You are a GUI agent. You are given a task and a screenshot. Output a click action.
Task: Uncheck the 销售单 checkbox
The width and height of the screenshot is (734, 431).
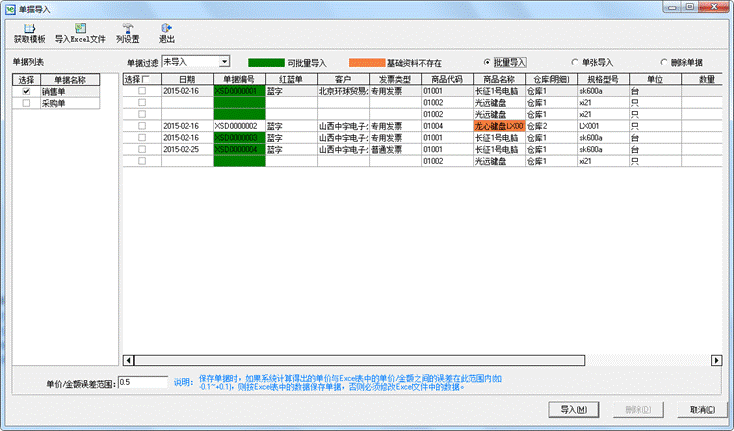click(x=27, y=92)
